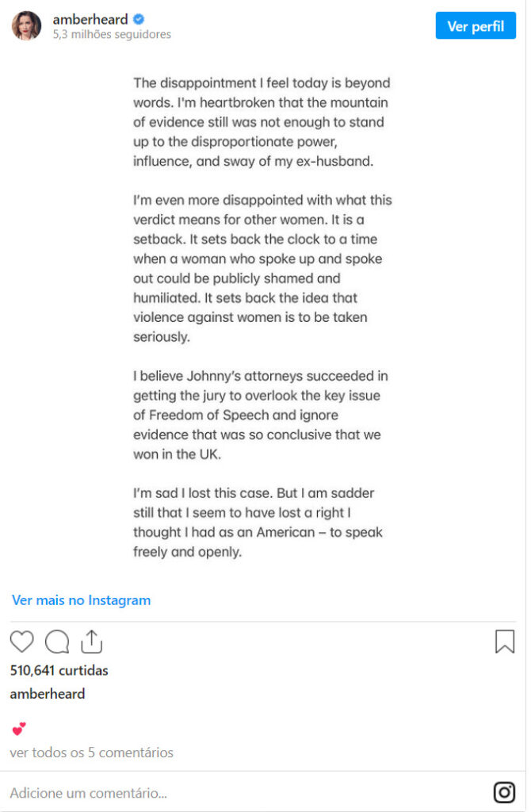Open the 5,3 milhões seguidores text
The image size is (531, 812).
112,35
